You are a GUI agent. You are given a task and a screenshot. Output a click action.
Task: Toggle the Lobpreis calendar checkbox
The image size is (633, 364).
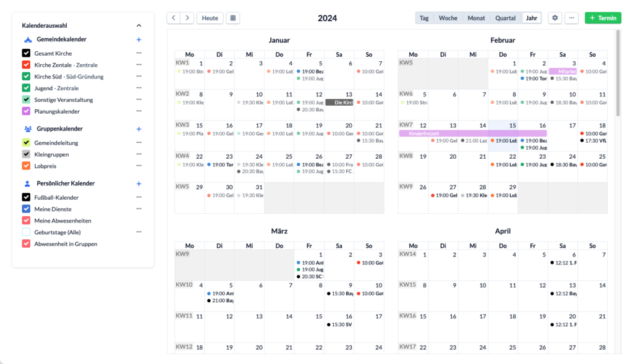click(26, 166)
